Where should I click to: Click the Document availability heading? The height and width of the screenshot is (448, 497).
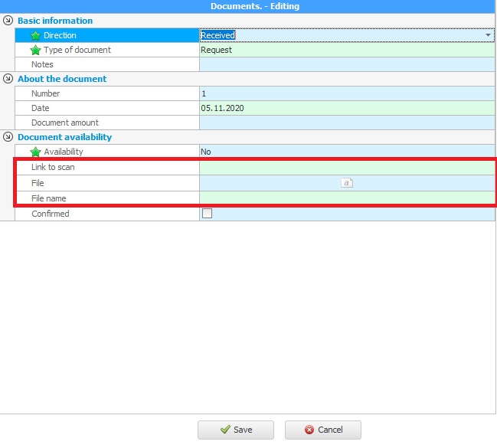(x=64, y=137)
